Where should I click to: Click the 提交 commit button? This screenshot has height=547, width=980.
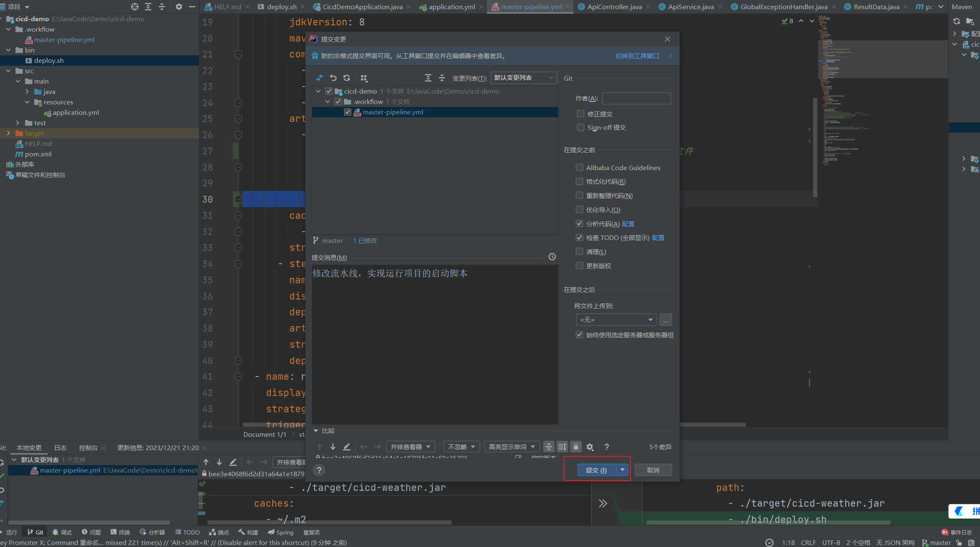point(596,470)
